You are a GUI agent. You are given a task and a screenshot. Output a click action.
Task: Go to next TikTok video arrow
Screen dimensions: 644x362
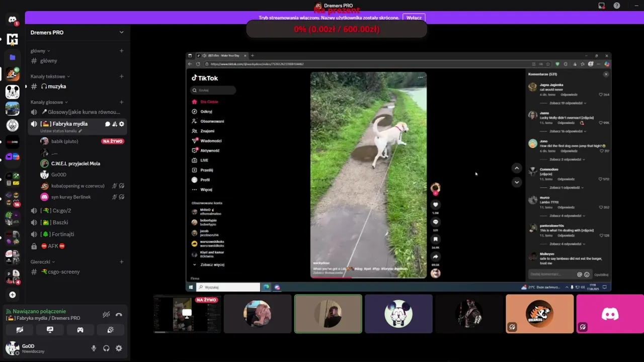coord(517,182)
